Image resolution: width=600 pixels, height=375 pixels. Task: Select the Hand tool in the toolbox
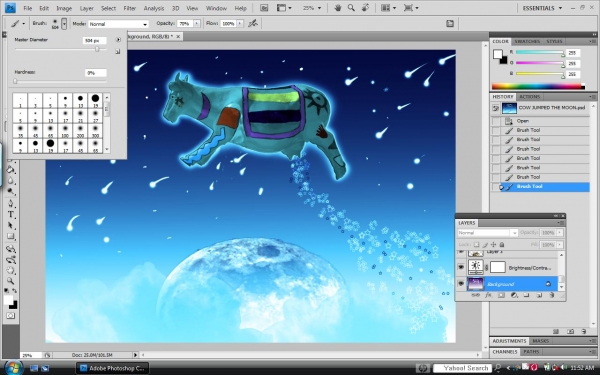point(11,271)
